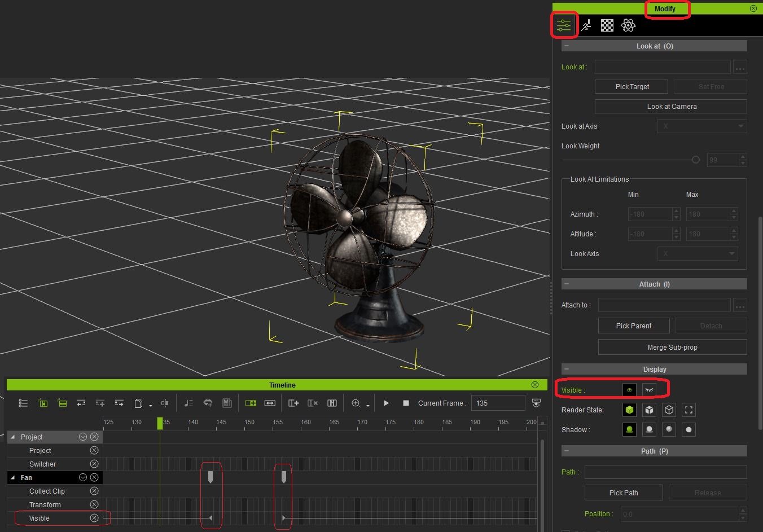Click the Look Weight slider handle
The image size is (763, 532).
coord(696,160)
